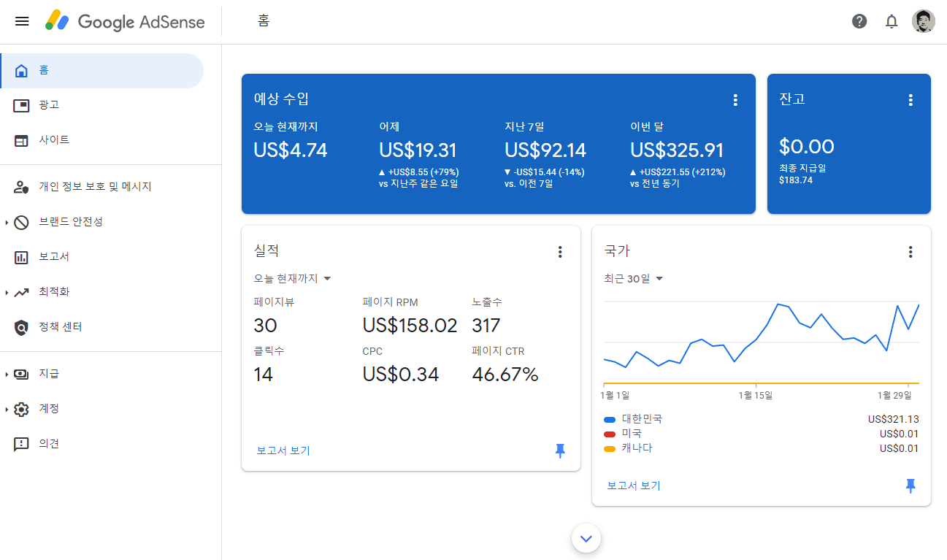Open 보고서 in the sidebar
The height and width of the screenshot is (560, 947).
pos(101,257)
